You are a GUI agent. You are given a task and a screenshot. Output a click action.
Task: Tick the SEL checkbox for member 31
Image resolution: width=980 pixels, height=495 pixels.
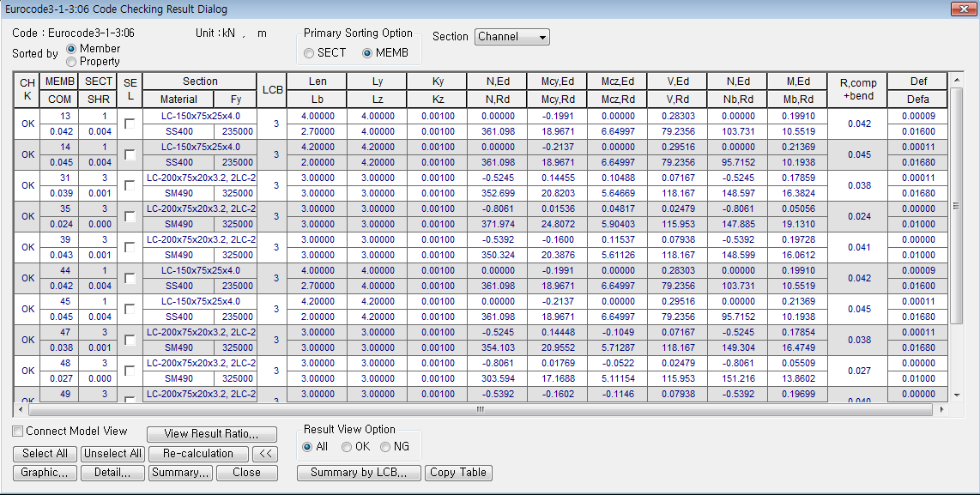(x=130, y=185)
